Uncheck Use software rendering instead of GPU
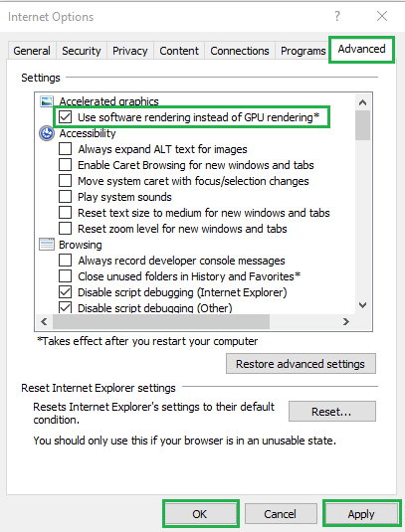Screen dimensions: 405x532 [66, 117]
